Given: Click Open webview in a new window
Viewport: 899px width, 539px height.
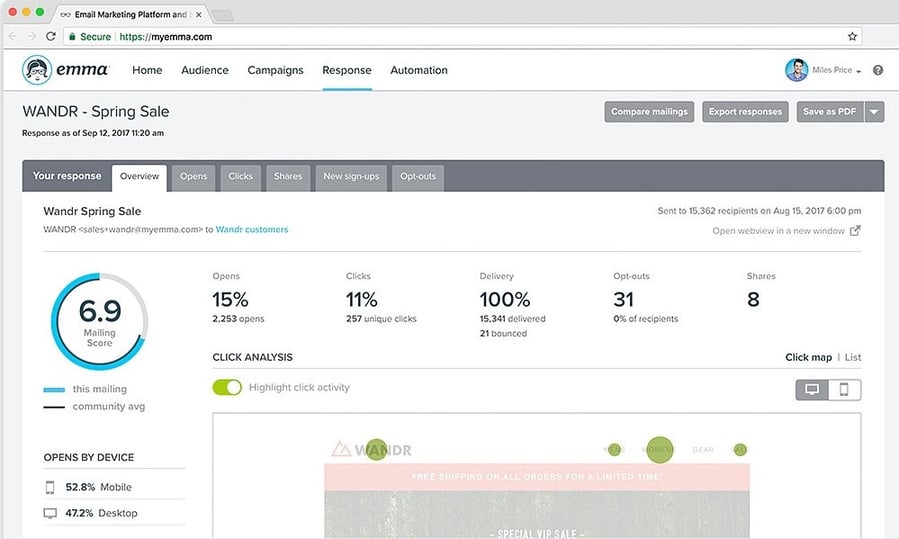Looking at the screenshot, I should [x=779, y=231].
